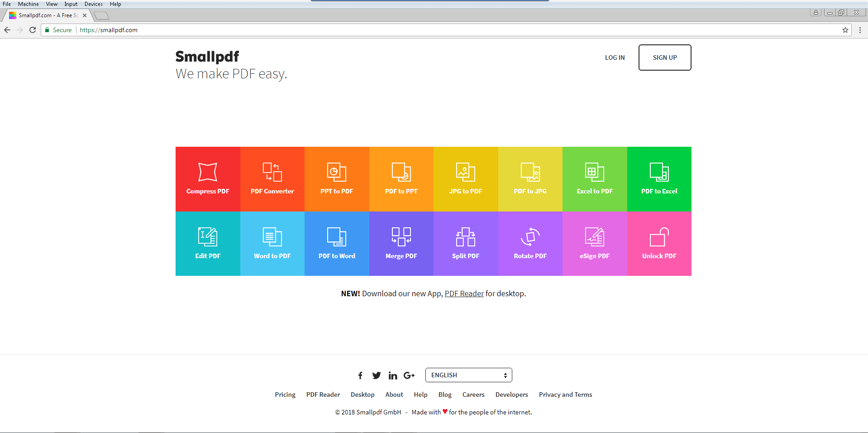Open Chrome's three-dot menu
The width and height of the screenshot is (868, 433).
click(860, 30)
